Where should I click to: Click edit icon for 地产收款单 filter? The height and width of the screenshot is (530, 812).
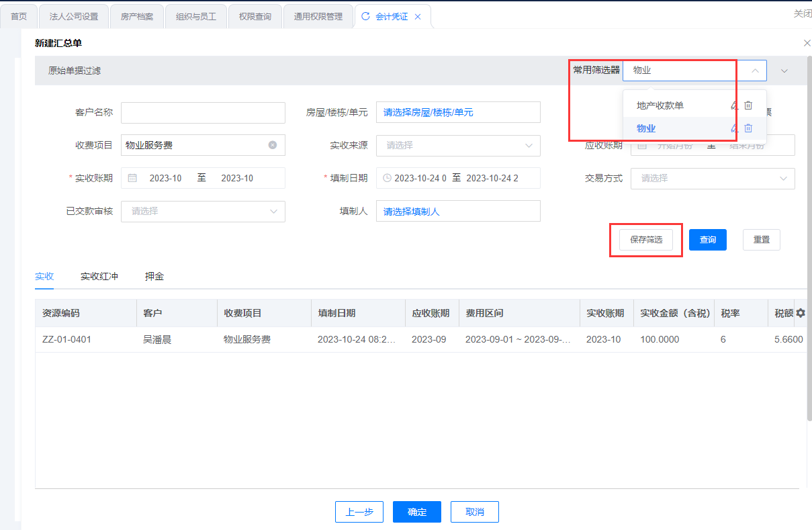[735, 105]
